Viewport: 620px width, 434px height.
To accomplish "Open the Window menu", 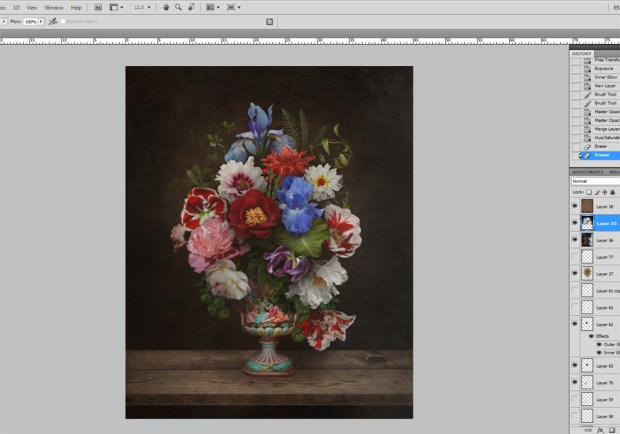I will click(53, 7).
